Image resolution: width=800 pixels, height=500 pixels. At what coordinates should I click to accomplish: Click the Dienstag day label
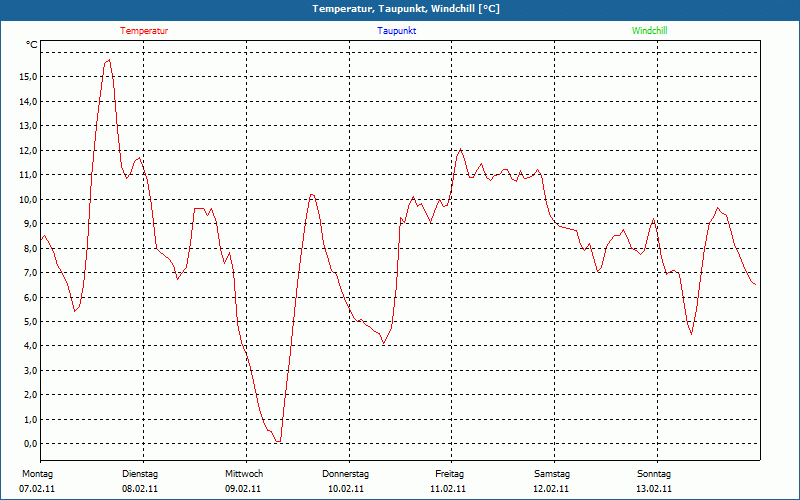(140, 474)
